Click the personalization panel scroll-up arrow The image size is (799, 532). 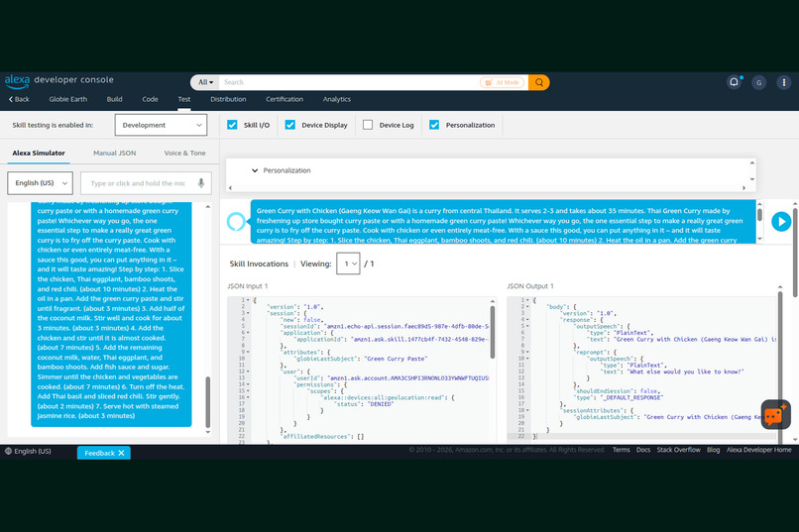pos(752,162)
